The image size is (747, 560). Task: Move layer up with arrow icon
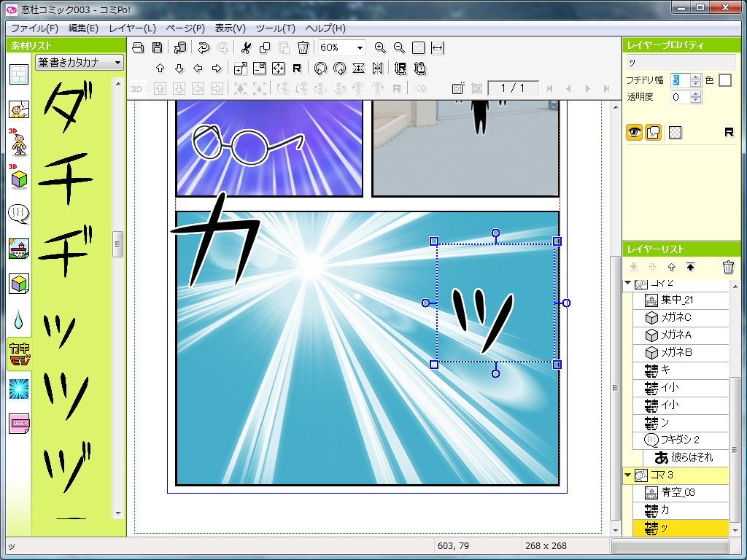[x=160, y=69]
